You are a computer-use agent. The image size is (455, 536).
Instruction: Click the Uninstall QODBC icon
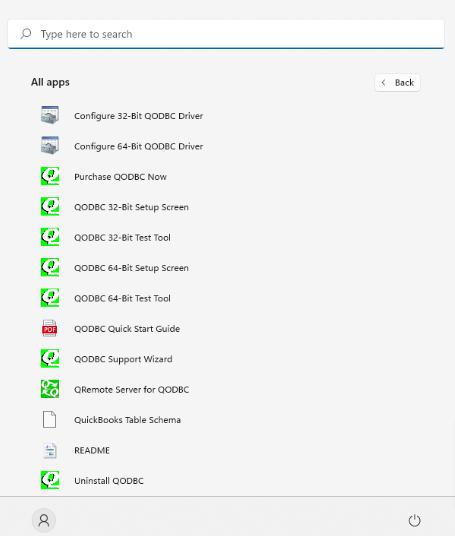[x=50, y=480]
